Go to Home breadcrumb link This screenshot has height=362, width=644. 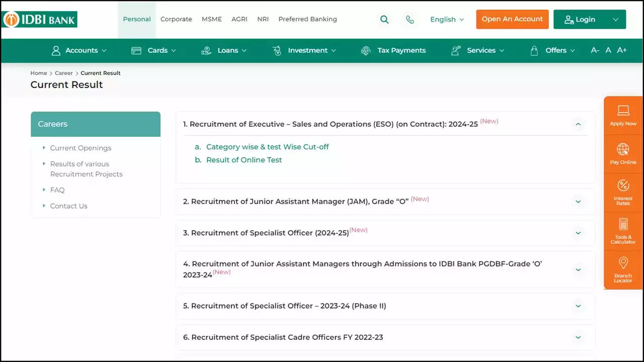click(x=39, y=73)
